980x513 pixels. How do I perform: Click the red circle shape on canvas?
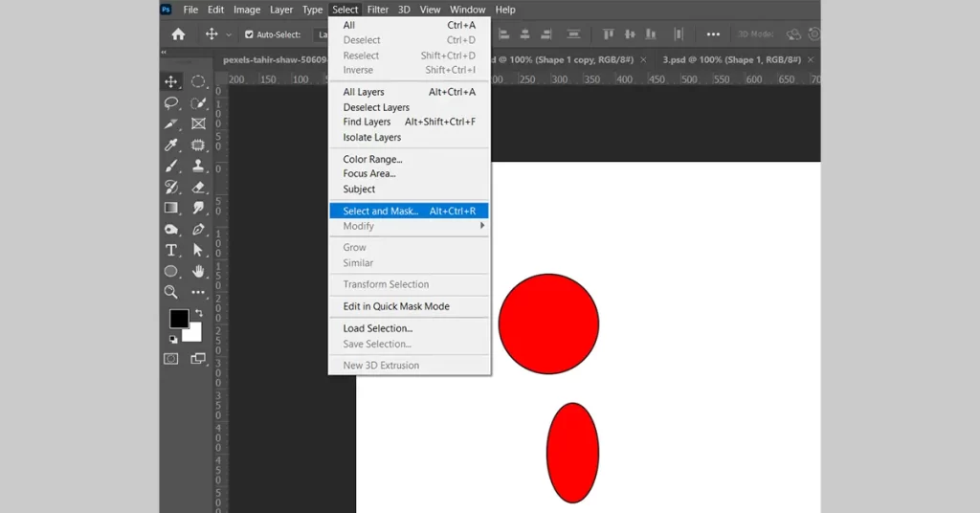548,324
